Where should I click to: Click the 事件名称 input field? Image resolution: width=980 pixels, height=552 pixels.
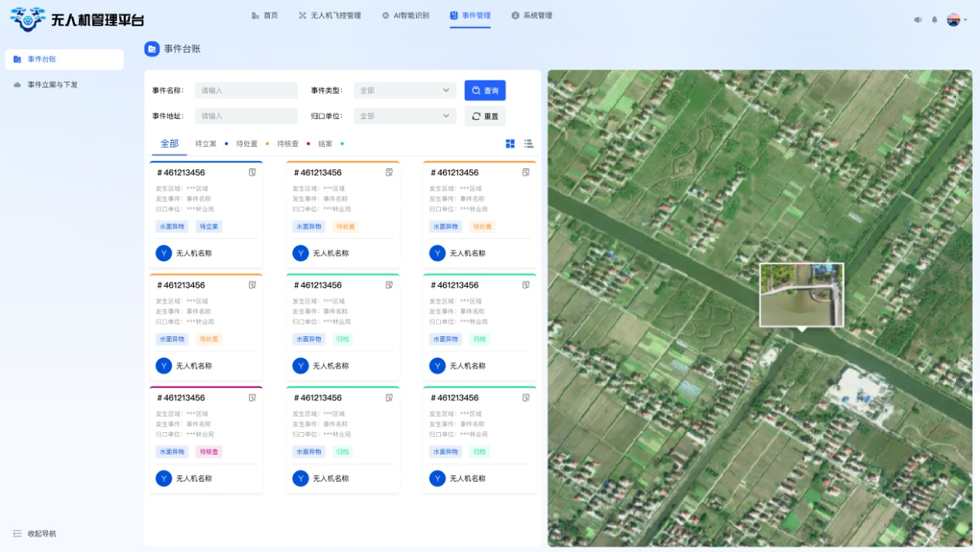[x=246, y=90]
